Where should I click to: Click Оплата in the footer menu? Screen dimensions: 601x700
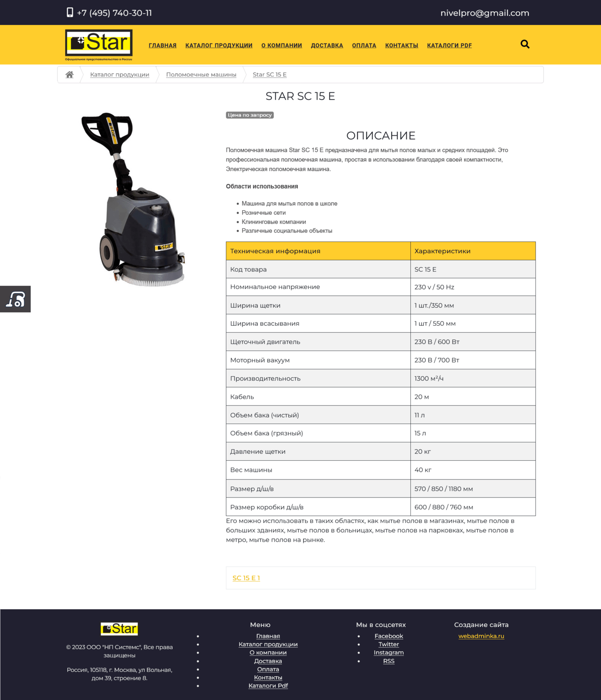tap(268, 669)
